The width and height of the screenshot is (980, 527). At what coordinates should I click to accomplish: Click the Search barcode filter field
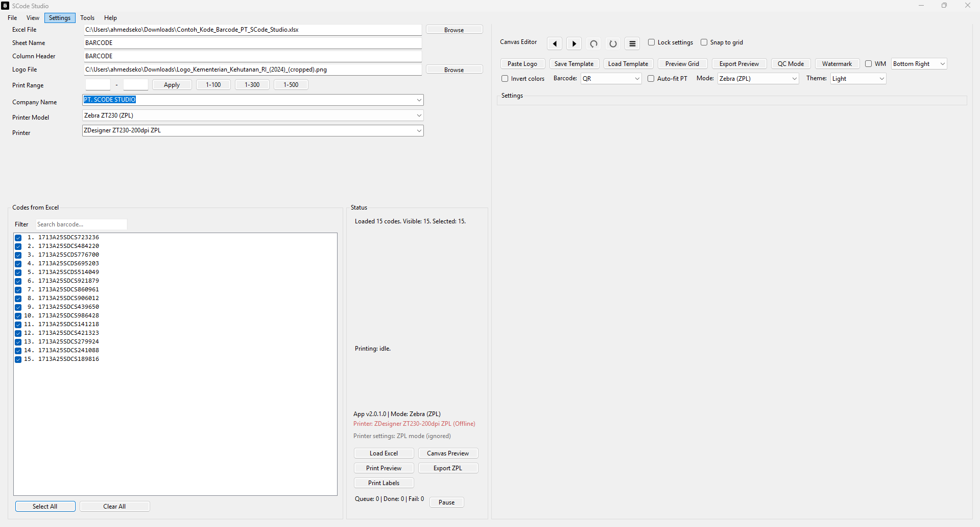click(81, 224)
